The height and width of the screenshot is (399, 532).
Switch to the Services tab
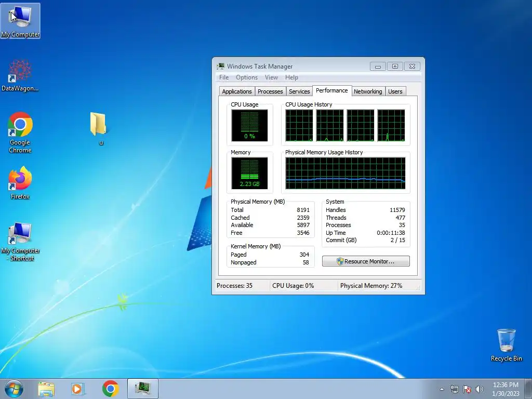(299, 91)
